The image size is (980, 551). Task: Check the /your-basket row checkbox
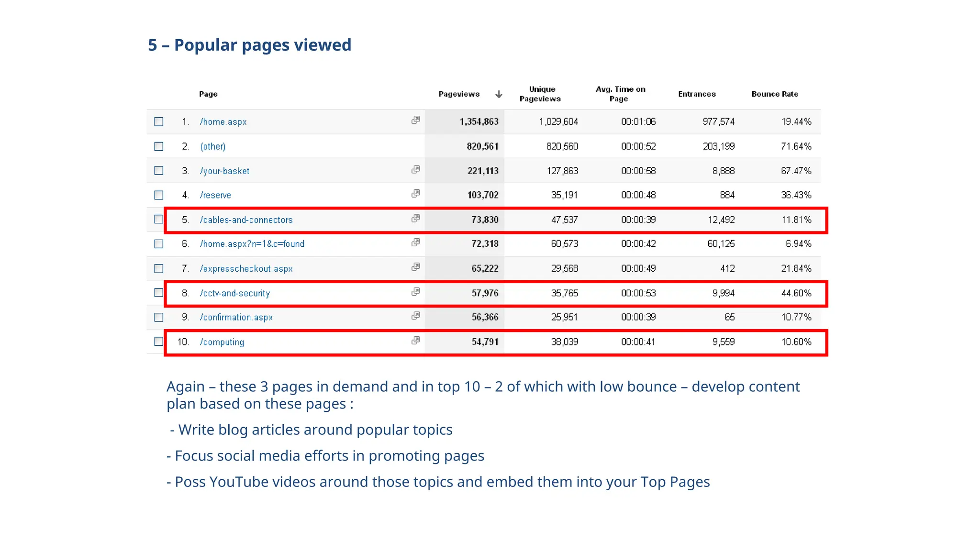(x=159, y=170)
